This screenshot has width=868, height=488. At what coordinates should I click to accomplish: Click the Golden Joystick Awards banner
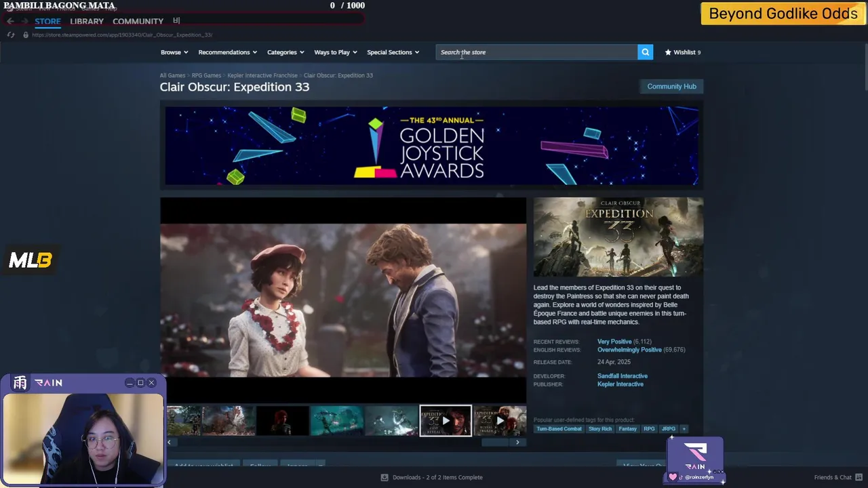[x=431, y=145]
